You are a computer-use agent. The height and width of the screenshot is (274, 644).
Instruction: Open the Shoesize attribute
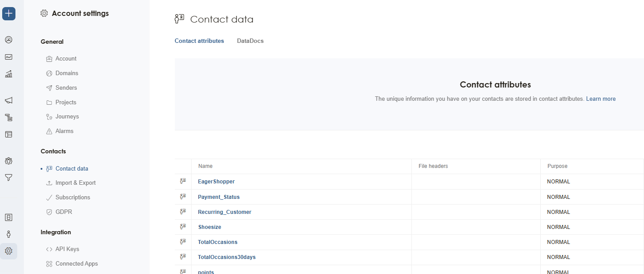(209, 227)
